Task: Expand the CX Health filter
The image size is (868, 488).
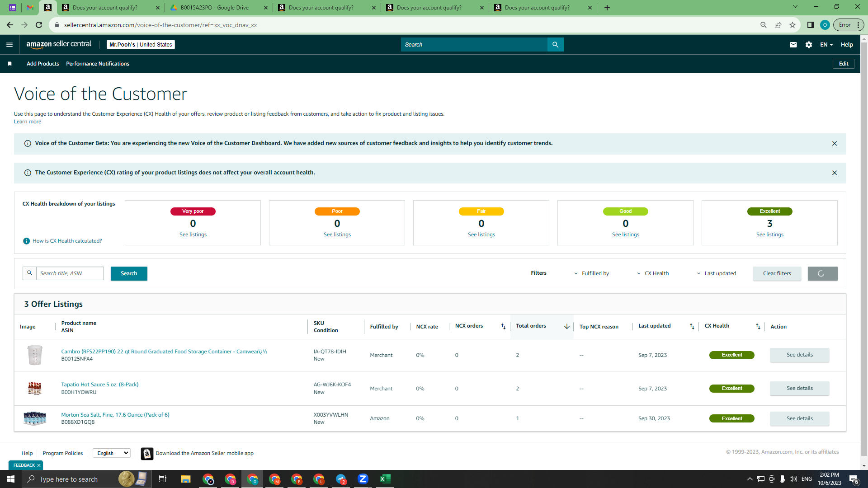Action: [653, 273]
